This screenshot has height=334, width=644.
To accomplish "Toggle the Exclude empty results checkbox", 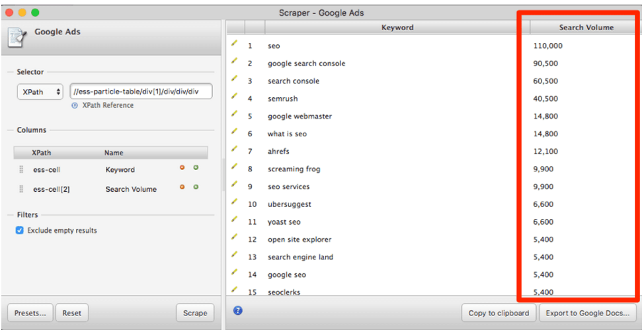I will [20, 230].
